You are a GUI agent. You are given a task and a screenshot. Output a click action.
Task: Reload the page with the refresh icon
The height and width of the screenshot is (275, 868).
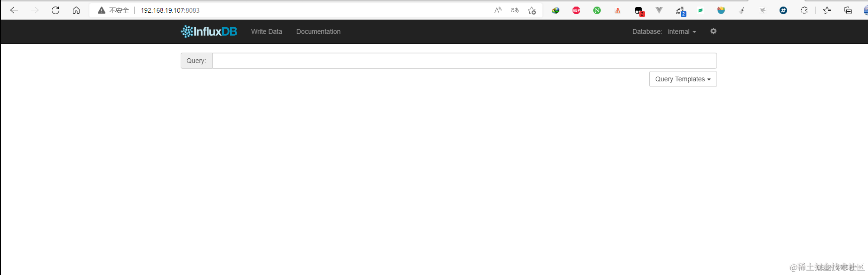56,10
